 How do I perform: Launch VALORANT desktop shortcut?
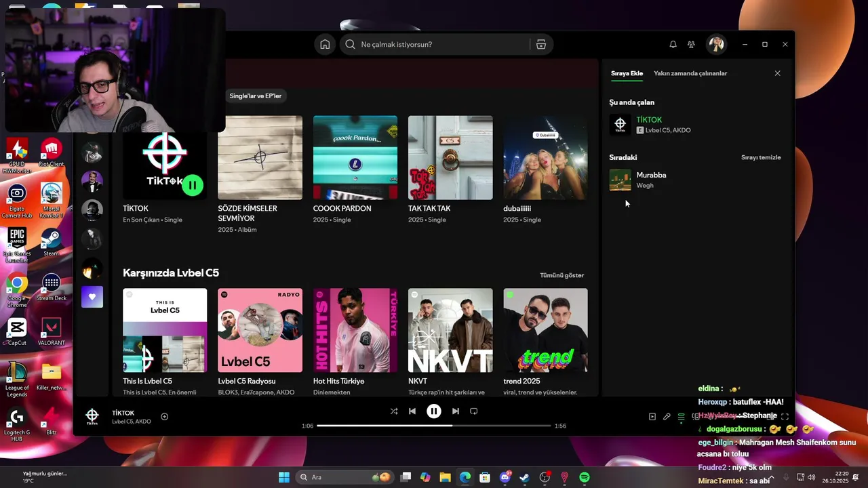[x=52, y=332]
